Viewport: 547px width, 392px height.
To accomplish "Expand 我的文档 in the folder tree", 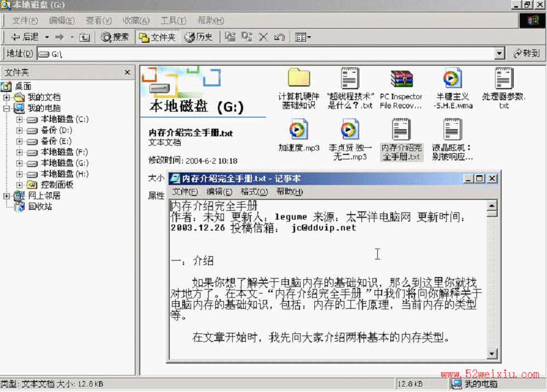I will tap(6, 97).
